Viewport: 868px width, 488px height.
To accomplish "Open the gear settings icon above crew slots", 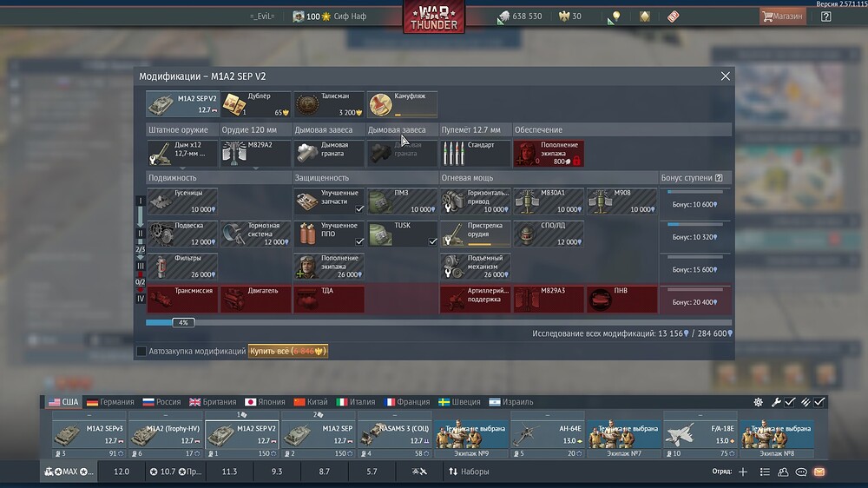I will click(x=758, y=402).
